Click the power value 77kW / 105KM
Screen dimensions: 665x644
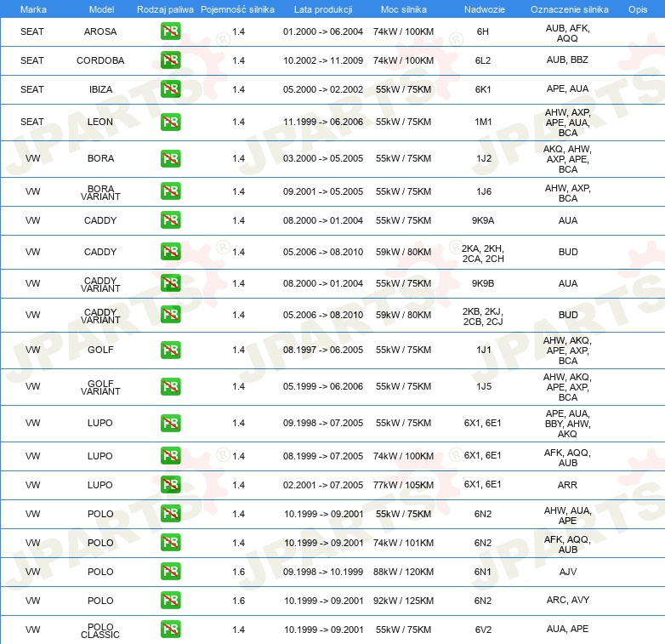pos(403,484)
